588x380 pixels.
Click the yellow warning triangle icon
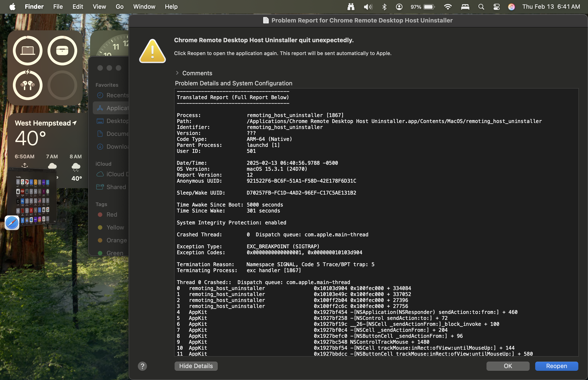coord(152,51)
